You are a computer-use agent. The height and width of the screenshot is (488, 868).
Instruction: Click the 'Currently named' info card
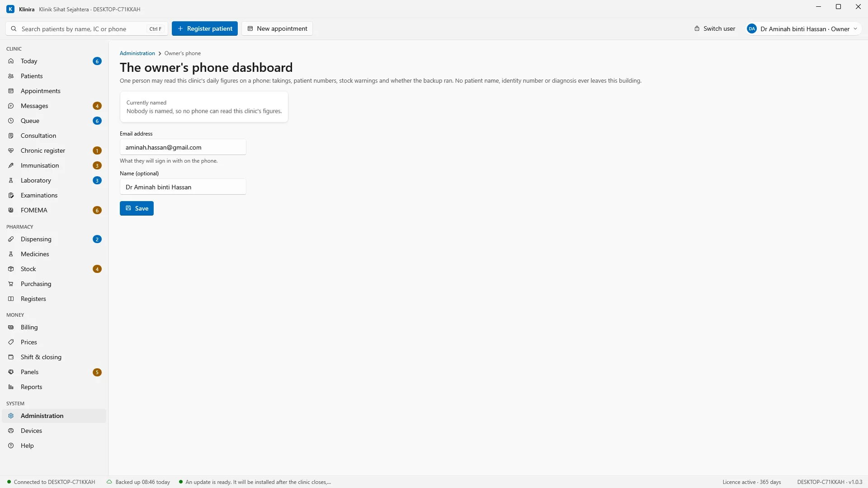click(x=204, y=107)
